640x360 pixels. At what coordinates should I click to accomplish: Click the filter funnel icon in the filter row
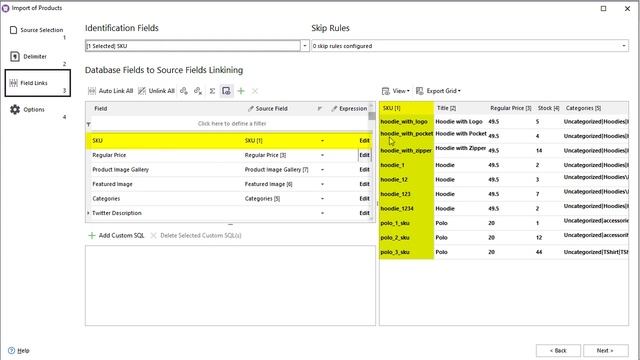(x=89, y=124)
